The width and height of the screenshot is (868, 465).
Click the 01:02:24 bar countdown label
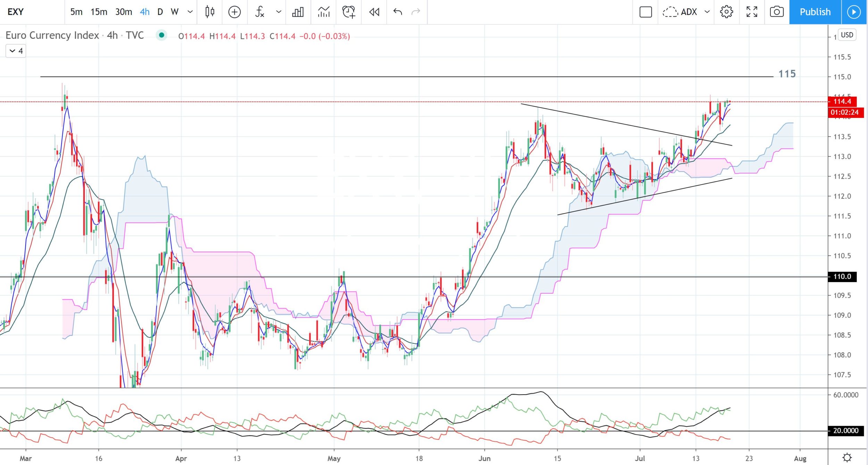846,112
